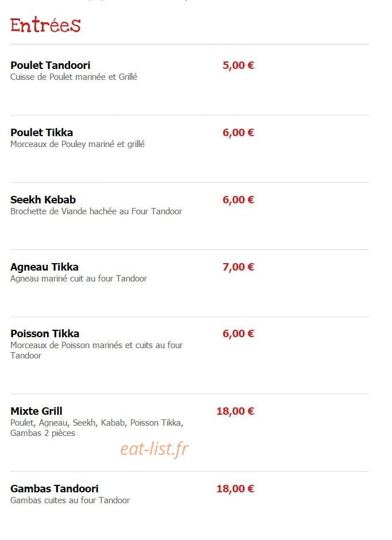Click the description Cuisse de Poulet marinée et Grillé
This screenshot has height=540, width=392.
pyautogui.click(x=73, y=77)
